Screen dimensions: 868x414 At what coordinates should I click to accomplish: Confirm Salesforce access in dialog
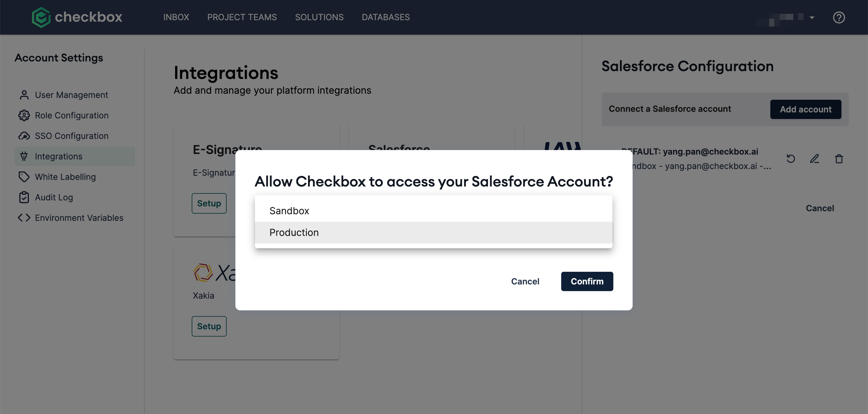[x=587, y=281]
